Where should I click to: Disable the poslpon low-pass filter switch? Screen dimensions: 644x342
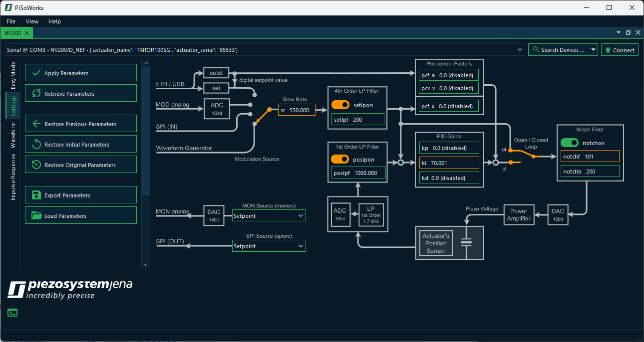340,159
